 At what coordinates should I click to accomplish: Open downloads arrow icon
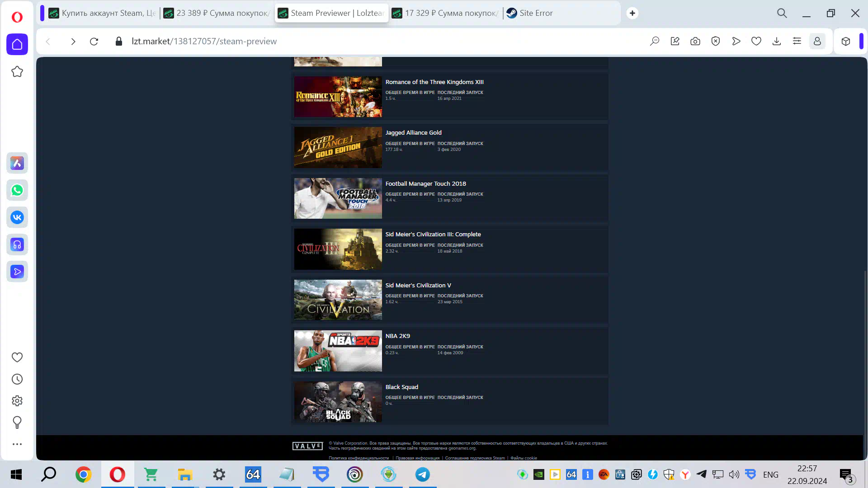pyautogui.click(x=777, y=42)
